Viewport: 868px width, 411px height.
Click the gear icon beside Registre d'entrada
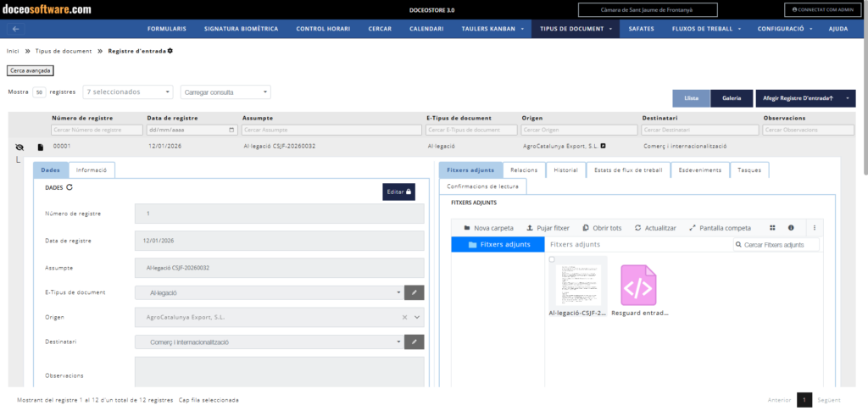click(x=170, y=51)
